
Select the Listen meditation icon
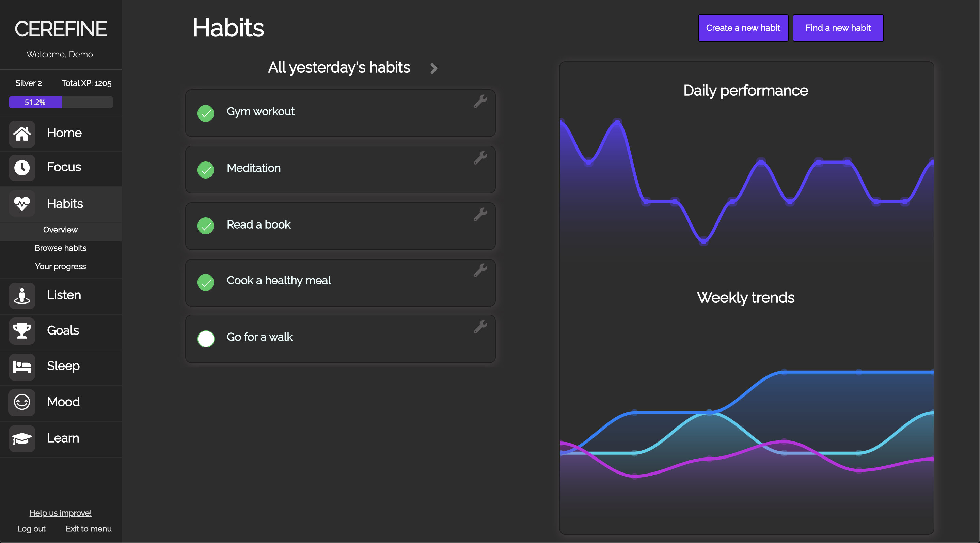click(x=22, y=296)
